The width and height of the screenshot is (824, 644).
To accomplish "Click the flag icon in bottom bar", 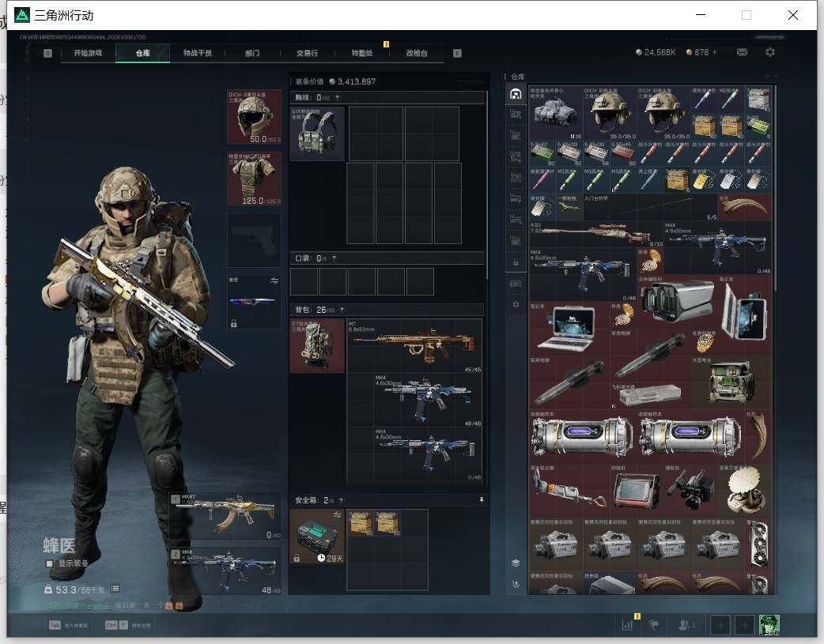I will coord(654,625).
